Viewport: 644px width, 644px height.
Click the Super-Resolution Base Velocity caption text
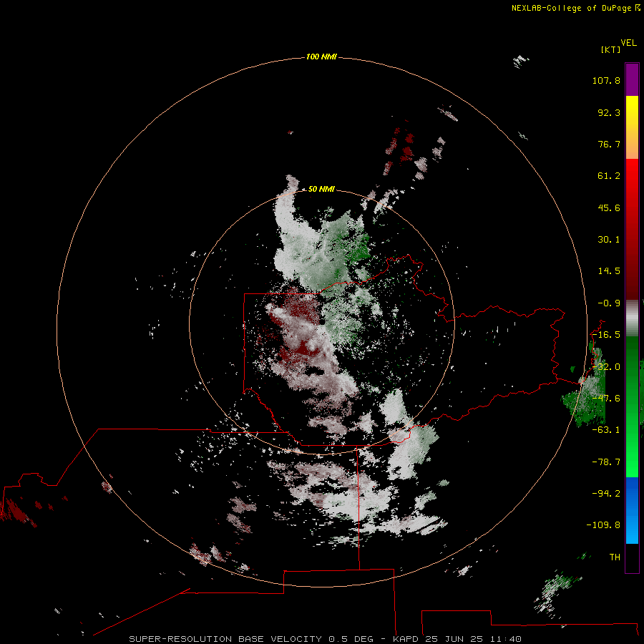[x=326, y=639]
